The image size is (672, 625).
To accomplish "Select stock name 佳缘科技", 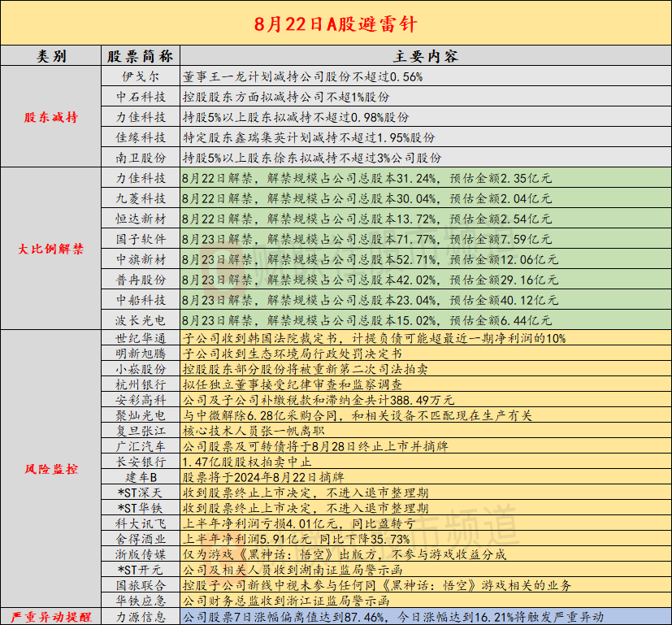I will (x=141, y=137).
